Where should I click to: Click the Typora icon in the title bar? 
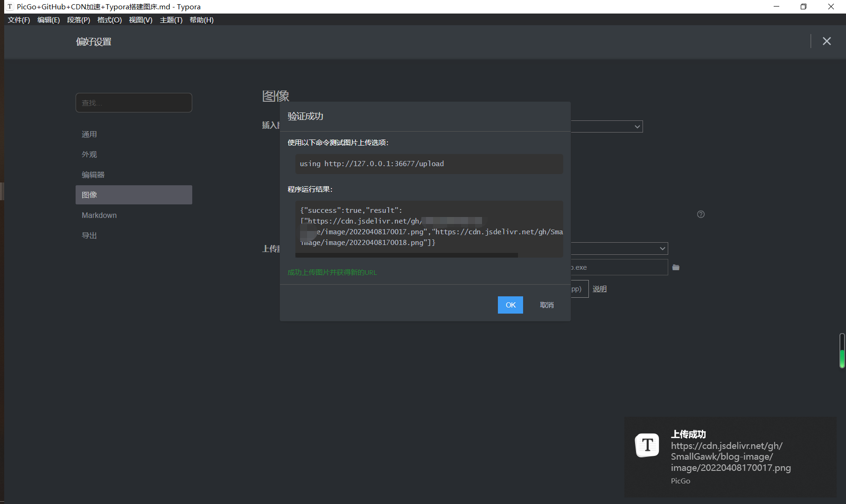pyautogui.click(x=9, y=7)
